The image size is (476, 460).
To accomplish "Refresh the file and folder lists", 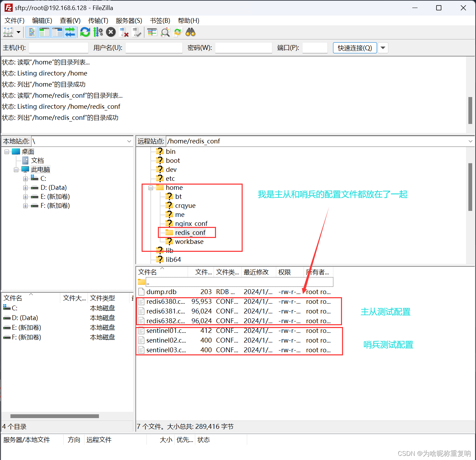I will click(x=85, y=32).
